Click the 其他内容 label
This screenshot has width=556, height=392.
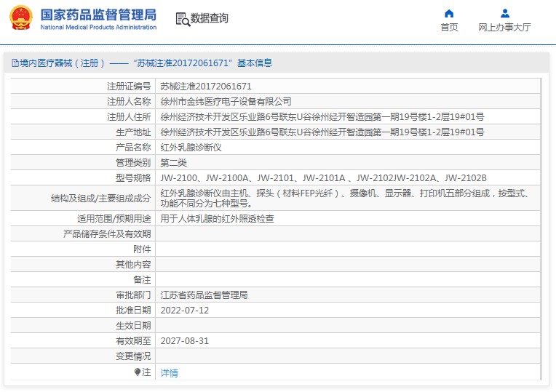tap(133, 265)
